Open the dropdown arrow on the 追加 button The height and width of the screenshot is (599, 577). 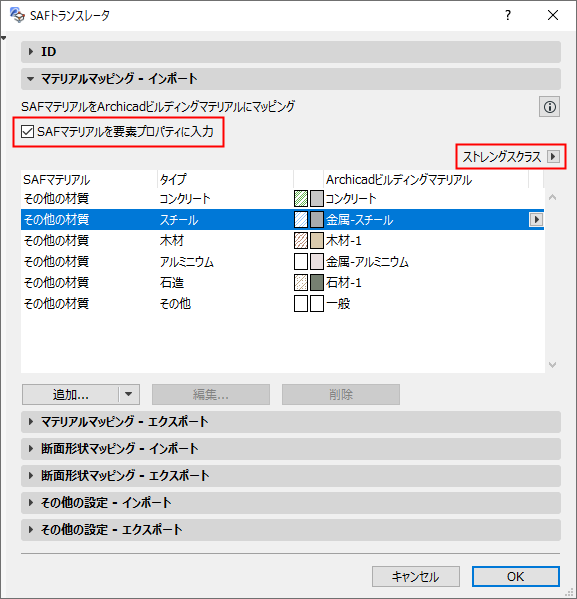pyautogui.click(x=129, y=394)
